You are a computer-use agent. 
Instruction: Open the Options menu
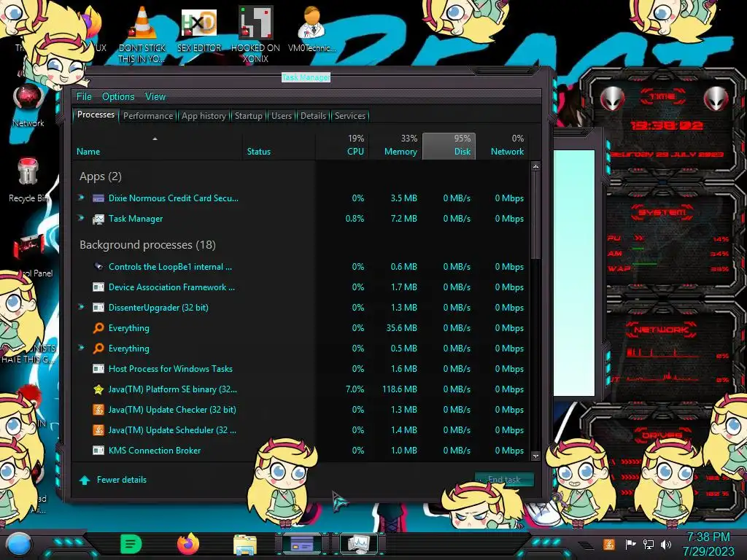118,97
